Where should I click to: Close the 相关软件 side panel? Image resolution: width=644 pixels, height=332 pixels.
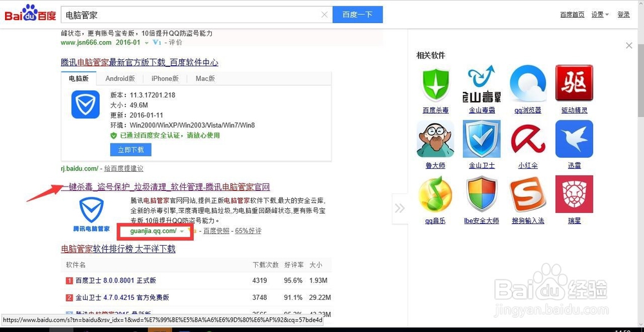point(629,46)
